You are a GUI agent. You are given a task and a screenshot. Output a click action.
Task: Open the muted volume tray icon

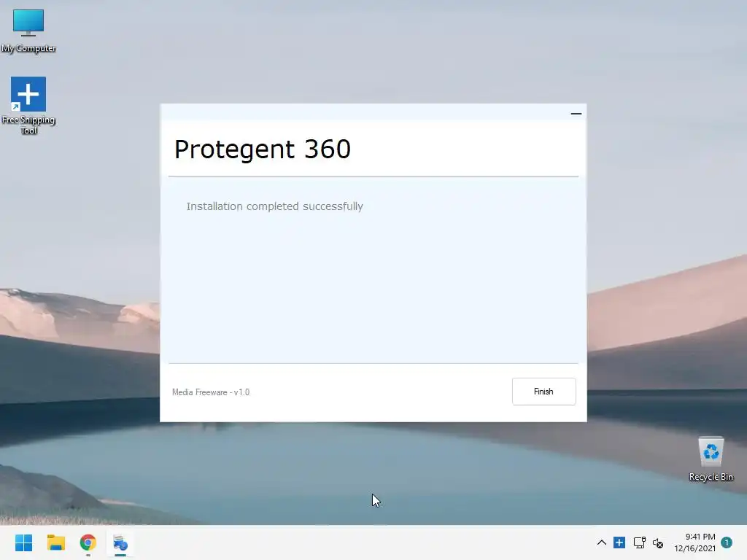click(658, 542)
